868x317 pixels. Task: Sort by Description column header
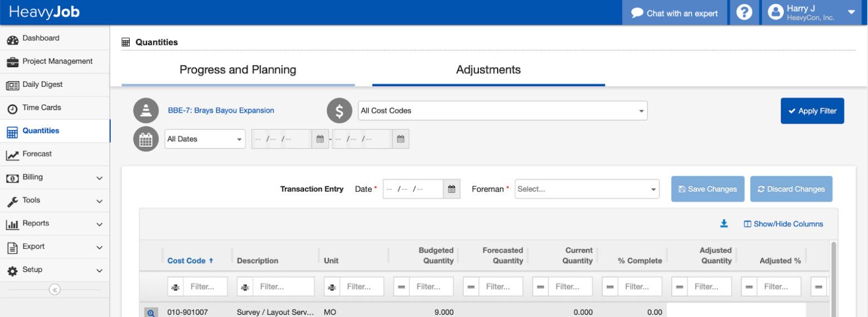pos(258,261)
